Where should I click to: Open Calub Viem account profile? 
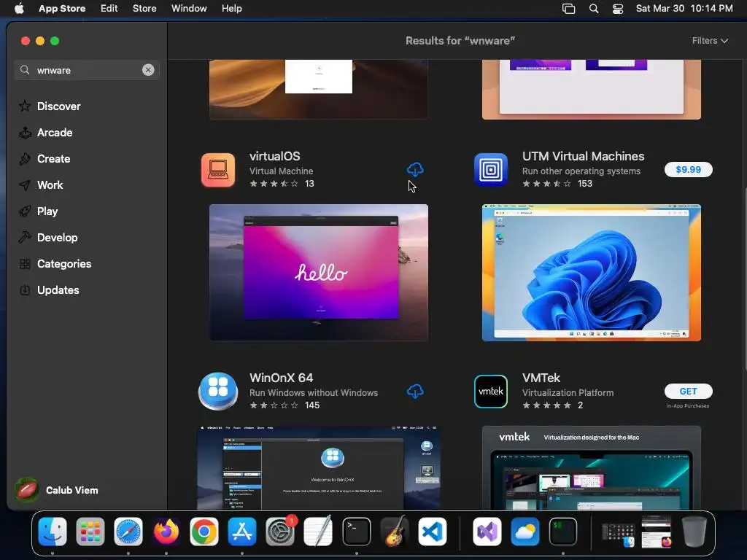(x=56, y=490)
